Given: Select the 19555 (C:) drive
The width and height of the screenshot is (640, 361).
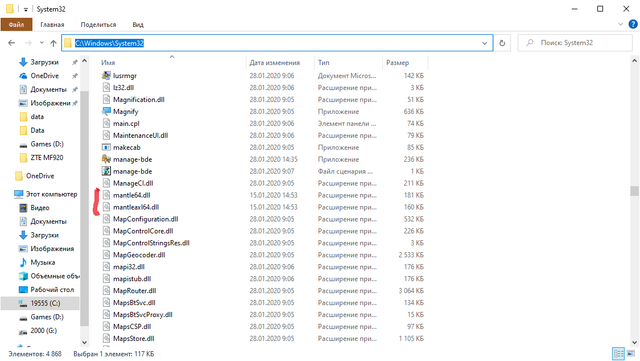Looking at the screenshot, I should tap(40, 303).
